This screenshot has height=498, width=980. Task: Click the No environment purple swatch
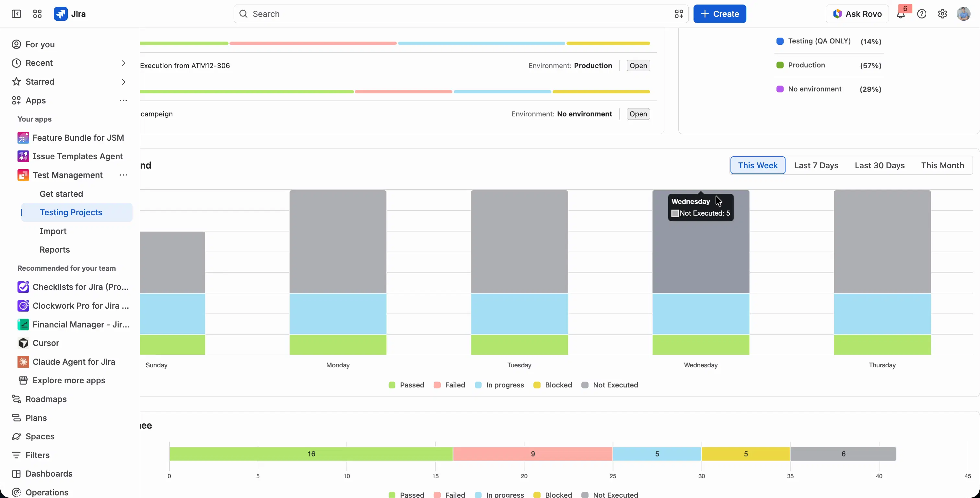click(779, 89)
